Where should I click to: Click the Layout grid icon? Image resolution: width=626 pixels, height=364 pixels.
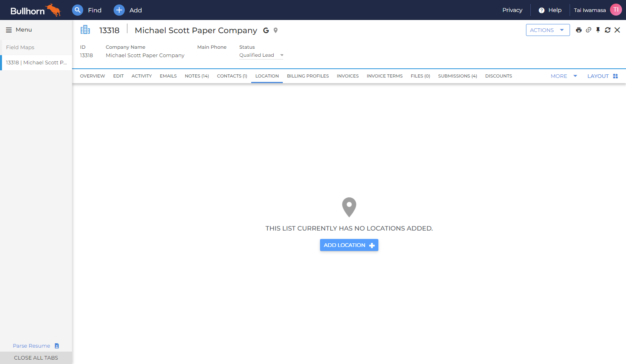coord(616,76)
